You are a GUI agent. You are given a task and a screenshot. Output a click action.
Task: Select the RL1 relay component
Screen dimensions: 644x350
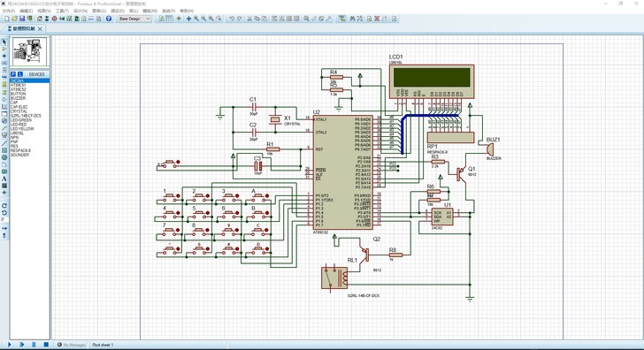[334, 278]
